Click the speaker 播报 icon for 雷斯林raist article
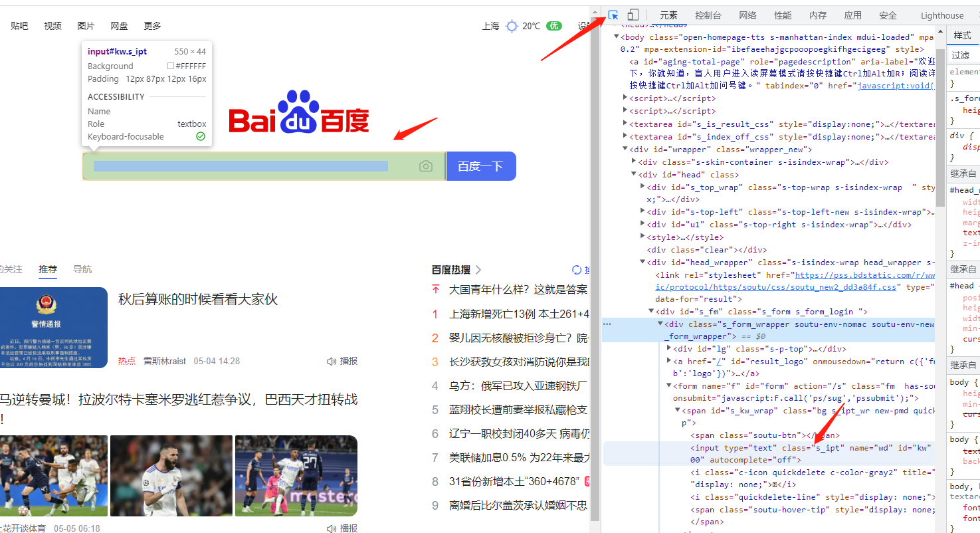This screenshot has width=980, height=533. point(332,361)
